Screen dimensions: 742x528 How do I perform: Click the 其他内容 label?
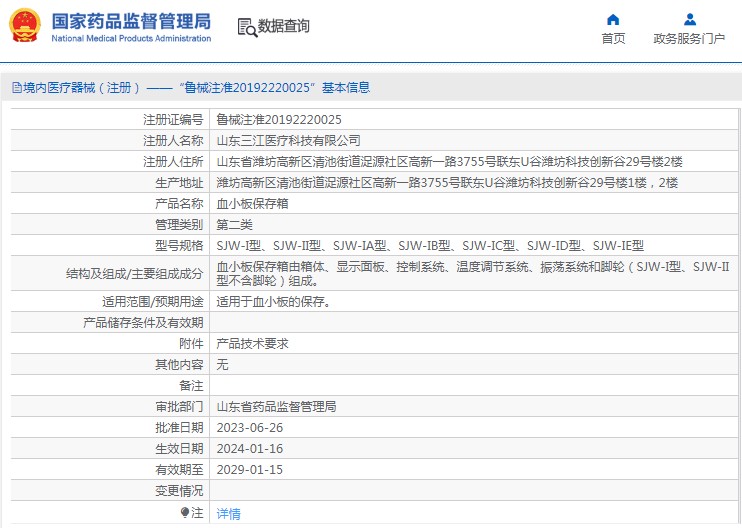point(179,364)
